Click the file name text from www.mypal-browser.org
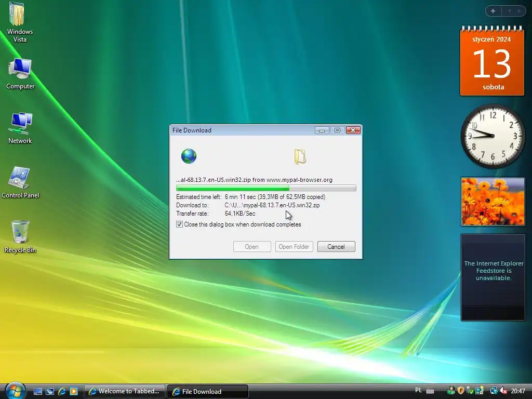The image size is (532, 399). [254, 180]
